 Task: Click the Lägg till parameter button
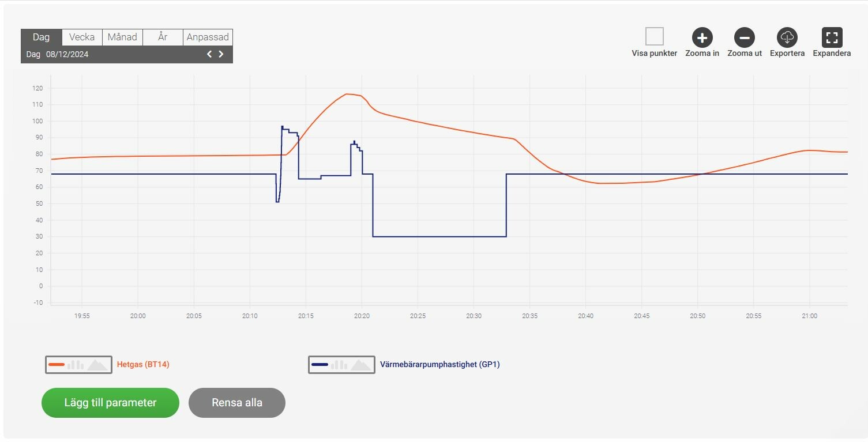click(110, 403)
